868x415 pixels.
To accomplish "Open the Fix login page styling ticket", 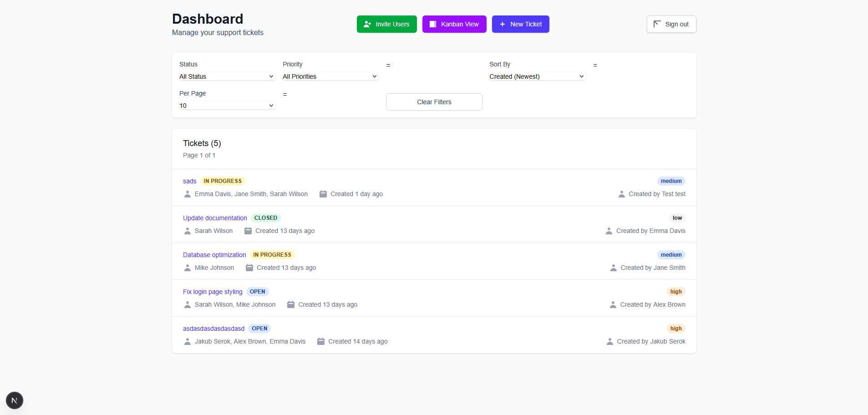I will [212, 292].
